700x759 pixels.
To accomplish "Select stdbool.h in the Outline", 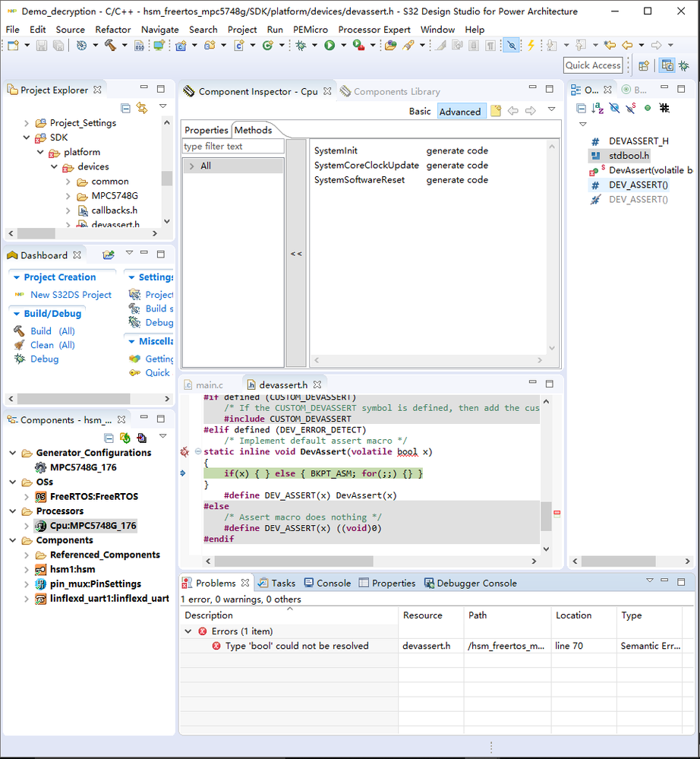I will tap(629, 156).
